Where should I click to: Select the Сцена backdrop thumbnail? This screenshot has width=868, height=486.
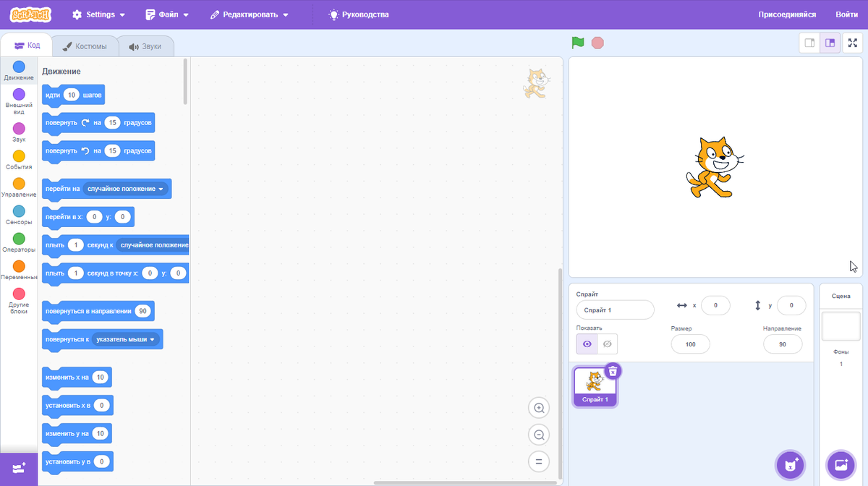(x=841, y=326)
